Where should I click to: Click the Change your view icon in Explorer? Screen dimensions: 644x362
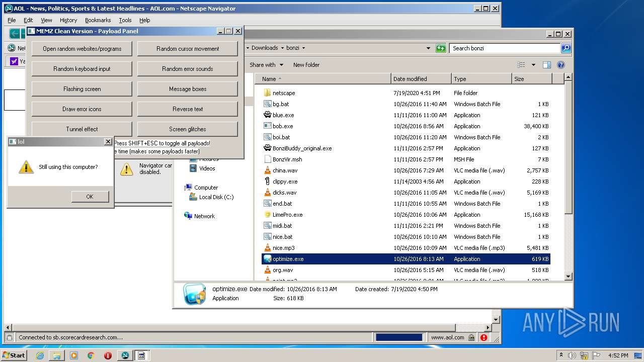coord(521,65)
